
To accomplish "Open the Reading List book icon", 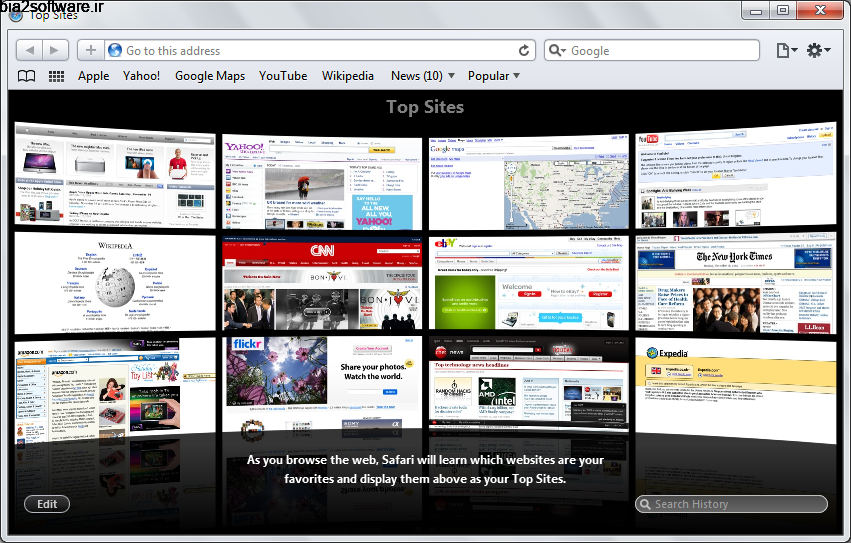I will pos(27,76).
